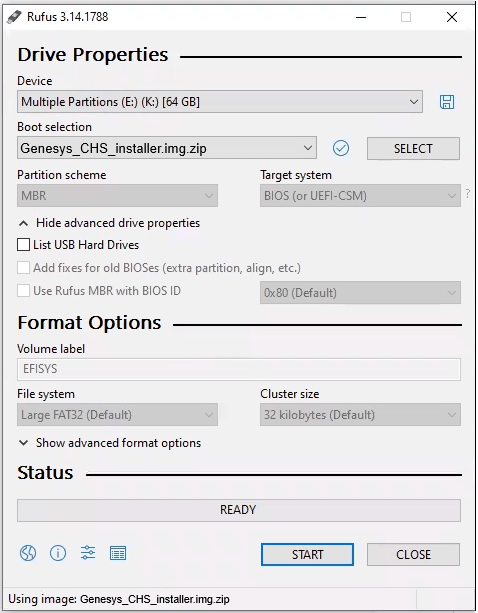Open the File system Large FAT32 dropdown
The width and height of the screenshot is (478, 613).
click(117, 414)
